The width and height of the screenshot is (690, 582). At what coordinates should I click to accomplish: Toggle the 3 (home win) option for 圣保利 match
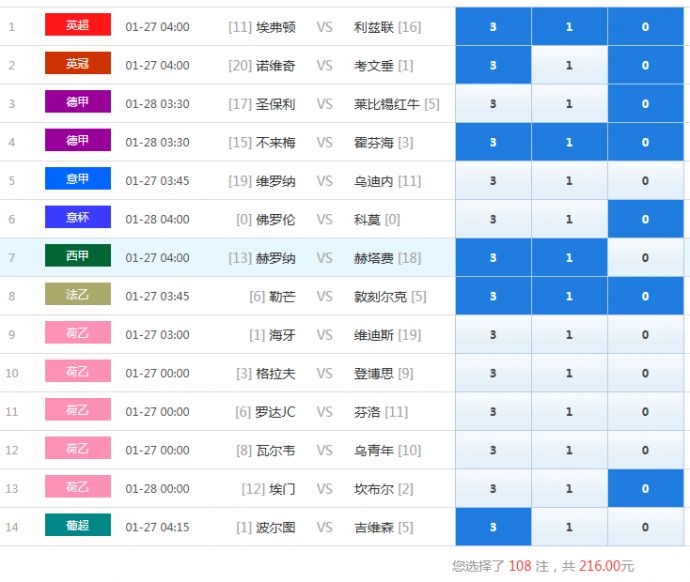tap(493, 104)
